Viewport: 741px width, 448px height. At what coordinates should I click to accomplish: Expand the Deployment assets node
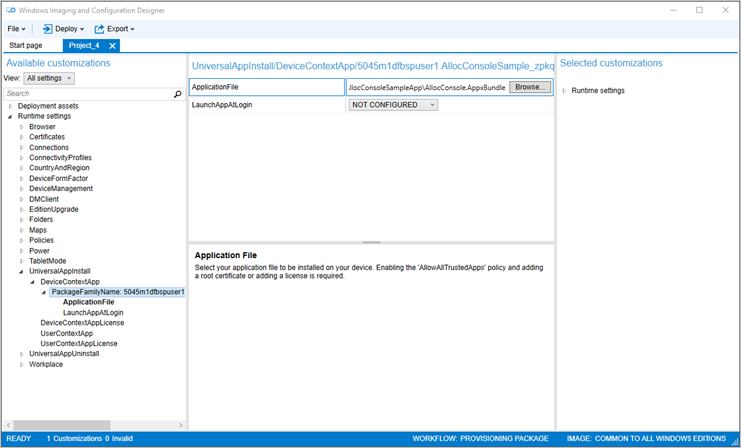pyautogui.click(x=10, y=106)
